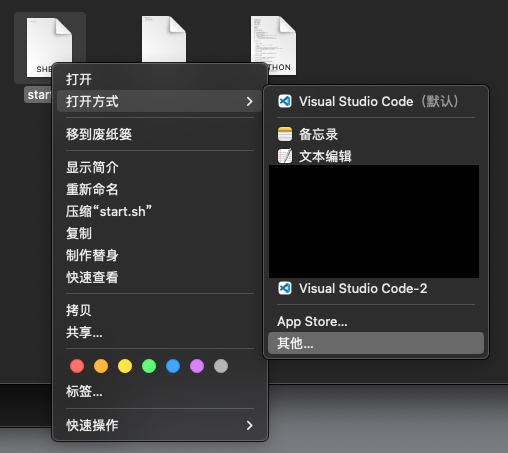Expand the 快速操作 submenu arrow

coord(249,425)
